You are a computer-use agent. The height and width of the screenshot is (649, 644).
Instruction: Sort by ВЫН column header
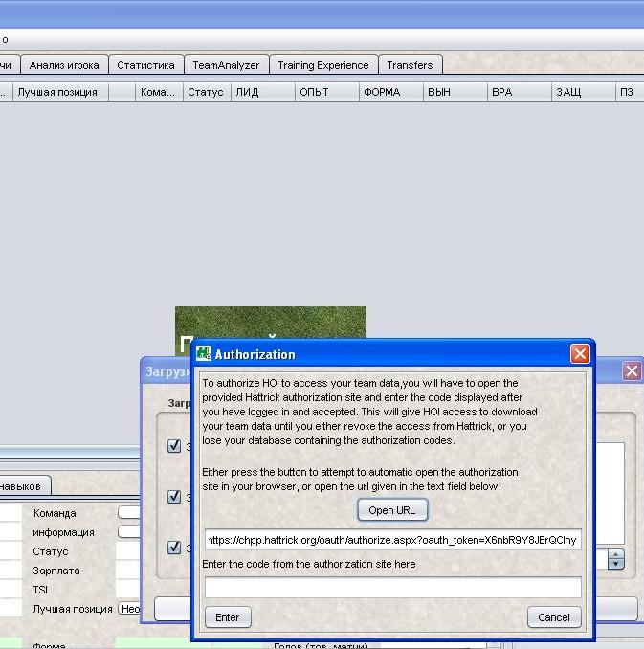pos(455,92)
